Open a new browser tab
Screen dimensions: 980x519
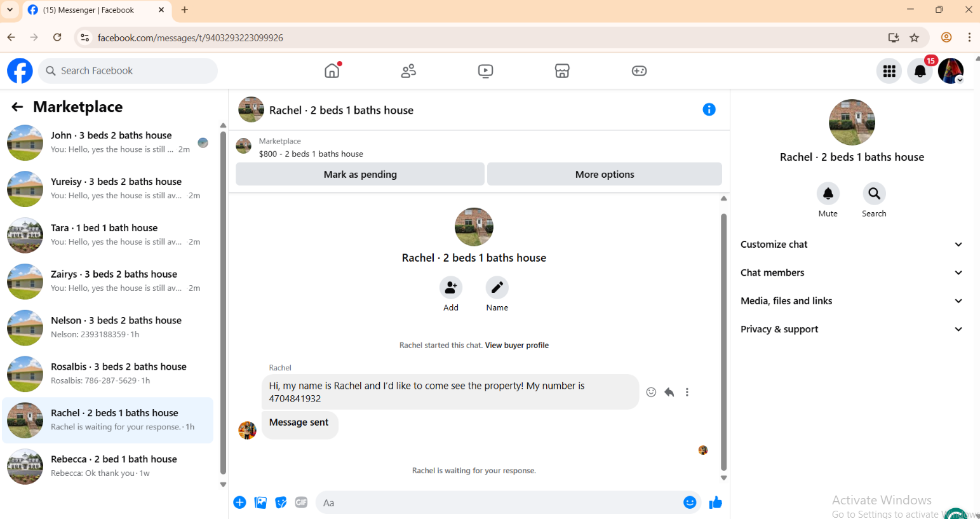pyautogui.click(x=185, y=10)
